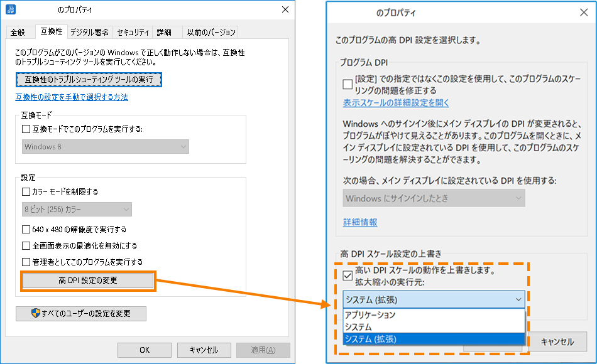Screen dimensions: 597x364
Task: Enable 互換モードでこのプログラムを実行する checkbox
Action: click(26, 129)
